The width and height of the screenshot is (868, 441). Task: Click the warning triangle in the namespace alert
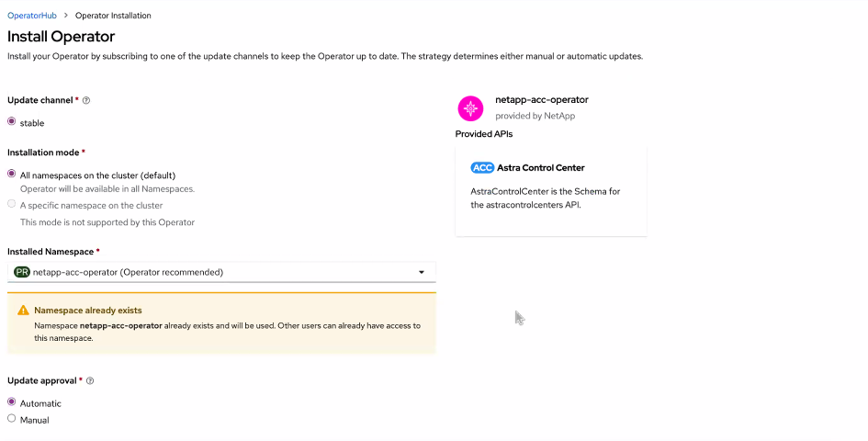tap(23, 311)
